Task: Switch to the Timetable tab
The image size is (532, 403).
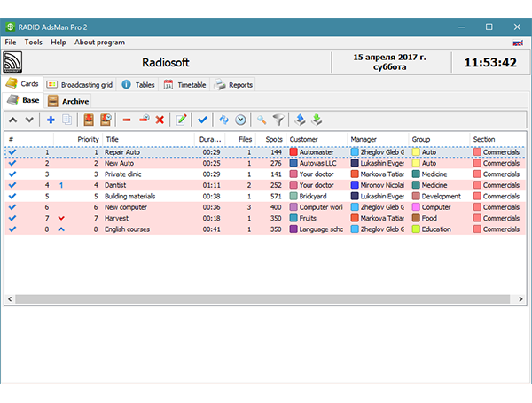Action: click(x=185, y=85)
